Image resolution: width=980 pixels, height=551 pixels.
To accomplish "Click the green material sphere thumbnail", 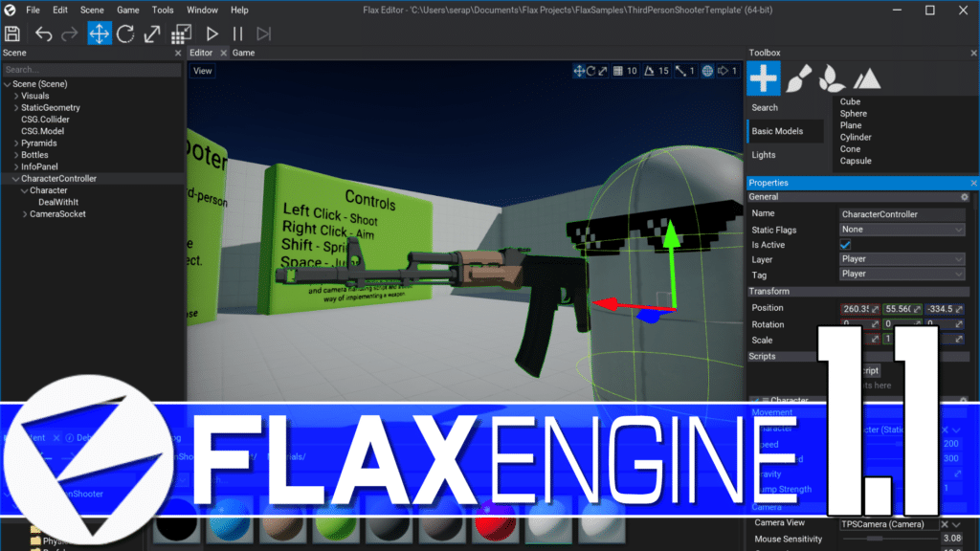I will click(x=336, y=522).
